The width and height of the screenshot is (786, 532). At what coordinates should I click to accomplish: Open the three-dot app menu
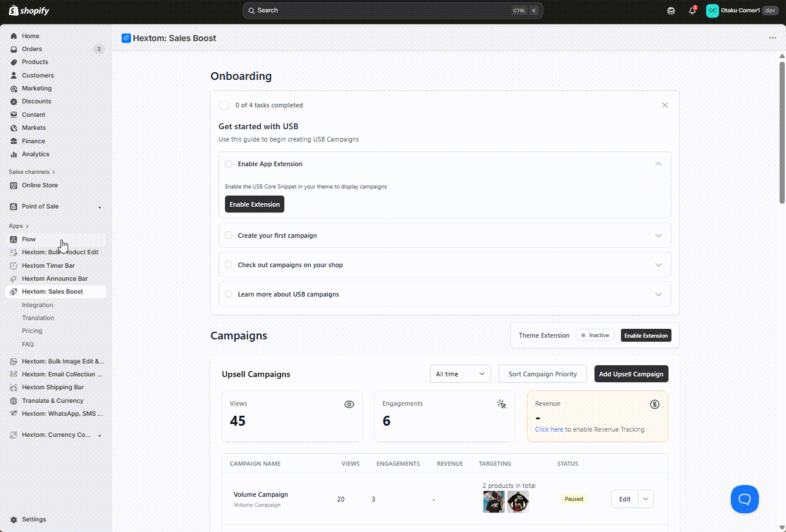click(772, 38)
